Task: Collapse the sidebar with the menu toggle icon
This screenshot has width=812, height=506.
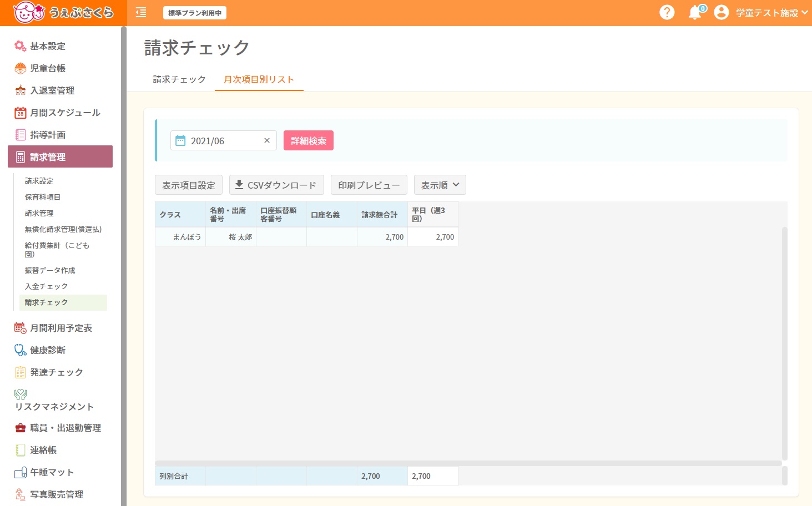Action: click(141, 12)
